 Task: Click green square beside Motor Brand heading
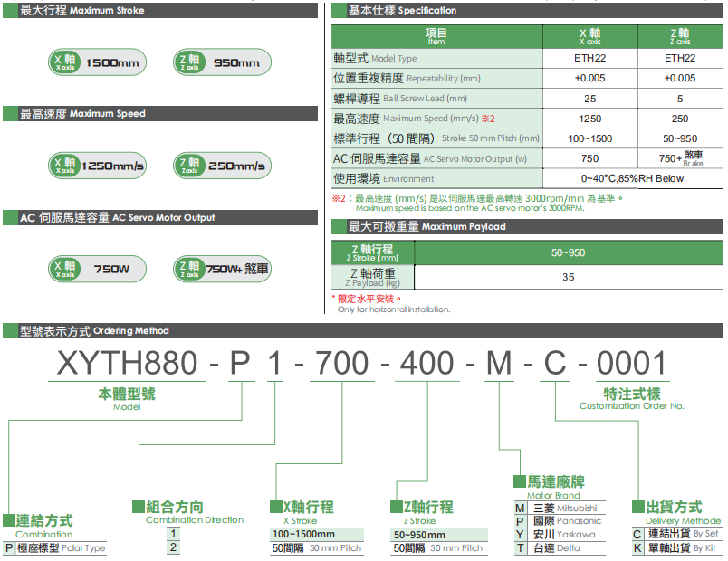519,481
